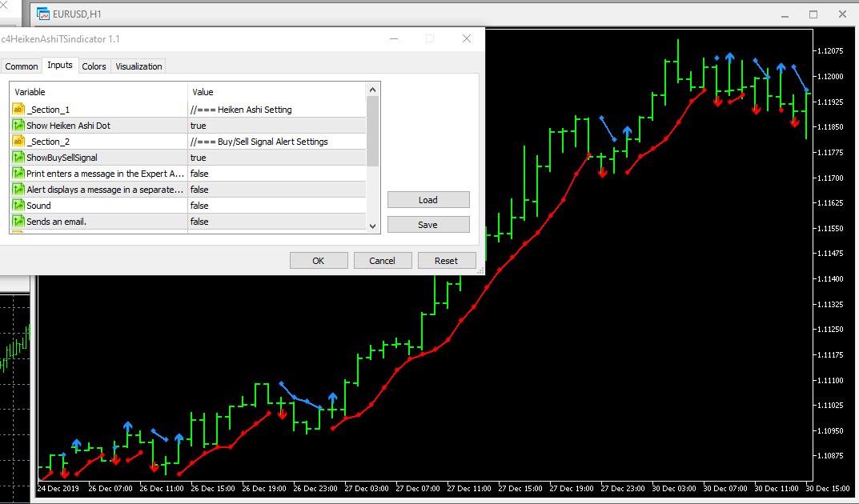Click the _Section_1 string variable icon

pos(18,110)
